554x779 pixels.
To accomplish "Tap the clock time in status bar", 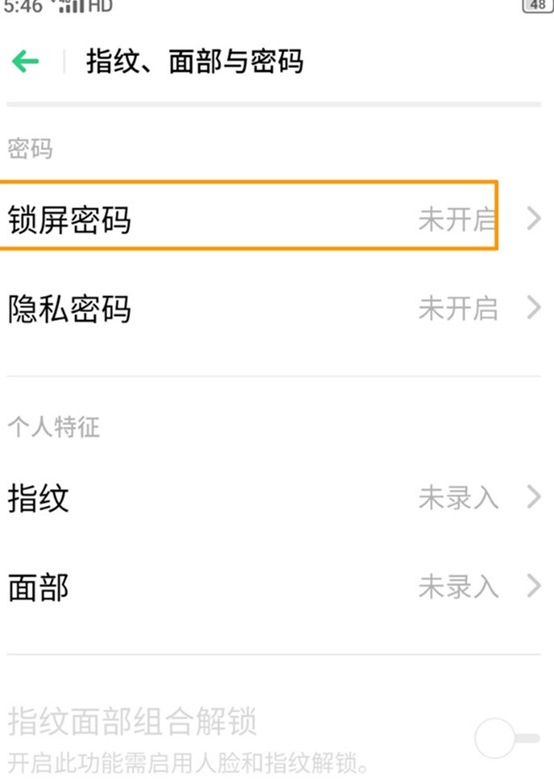I will click(23, 6).
